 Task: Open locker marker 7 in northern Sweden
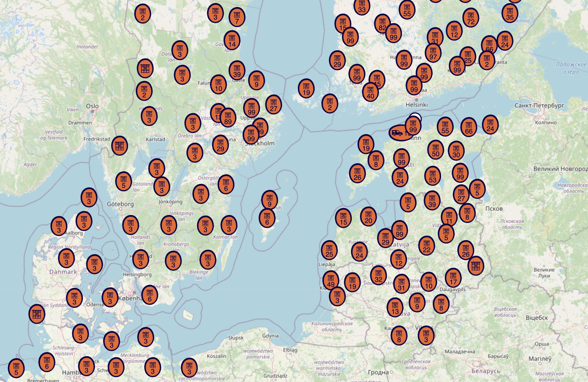click(237, 17)
